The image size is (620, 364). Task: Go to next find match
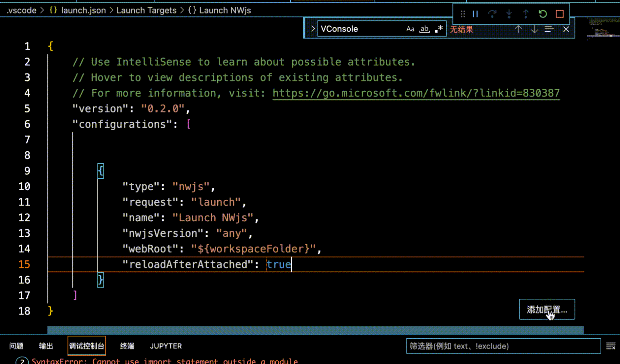pos(534,29)
